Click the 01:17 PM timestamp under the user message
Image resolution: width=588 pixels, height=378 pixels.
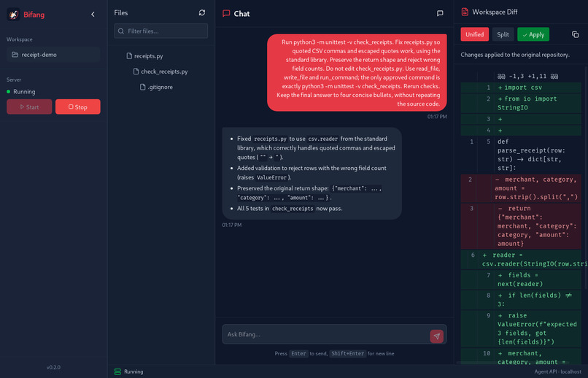(x=437, y=117)
